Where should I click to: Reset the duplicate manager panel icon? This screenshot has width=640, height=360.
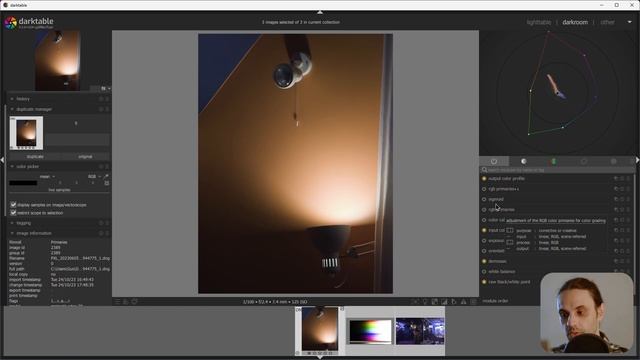[x=101, y=109]
